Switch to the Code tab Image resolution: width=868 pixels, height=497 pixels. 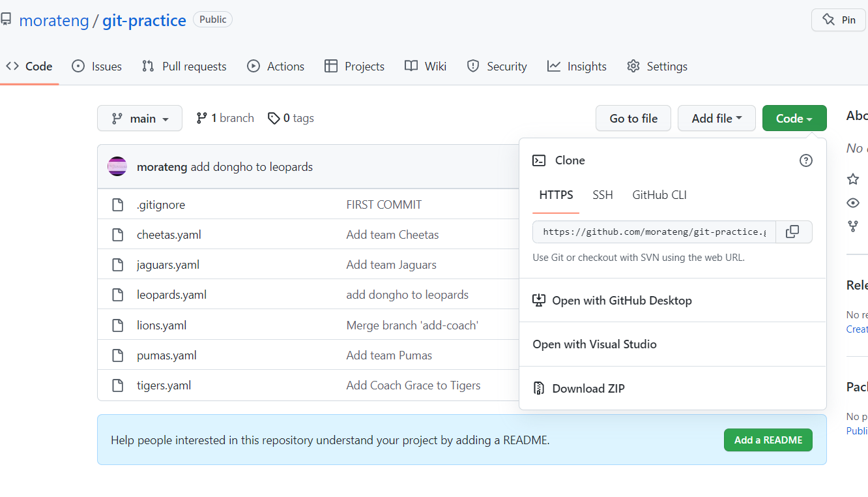tap(29, 67)
